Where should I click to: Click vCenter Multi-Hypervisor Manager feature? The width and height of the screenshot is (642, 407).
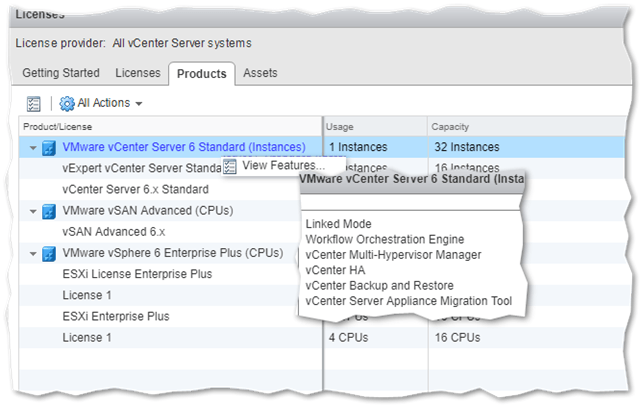click(393, 255)
